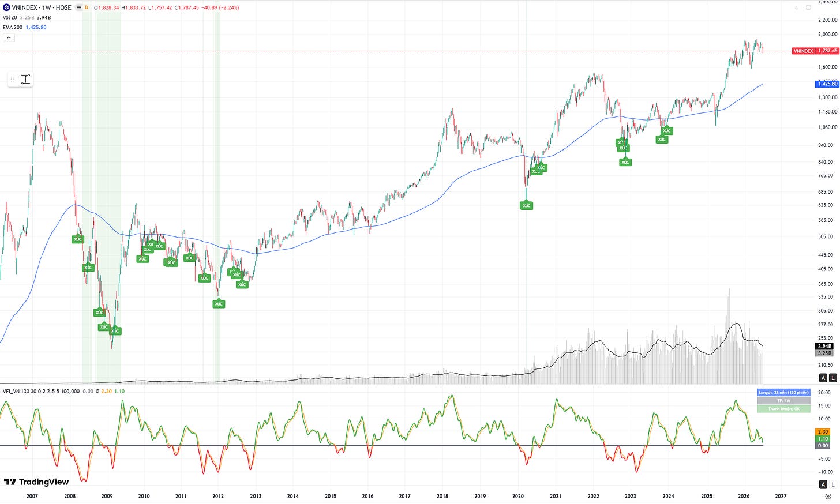
Task: Click the gray 3.25B volume axis label
Action: 824,353
